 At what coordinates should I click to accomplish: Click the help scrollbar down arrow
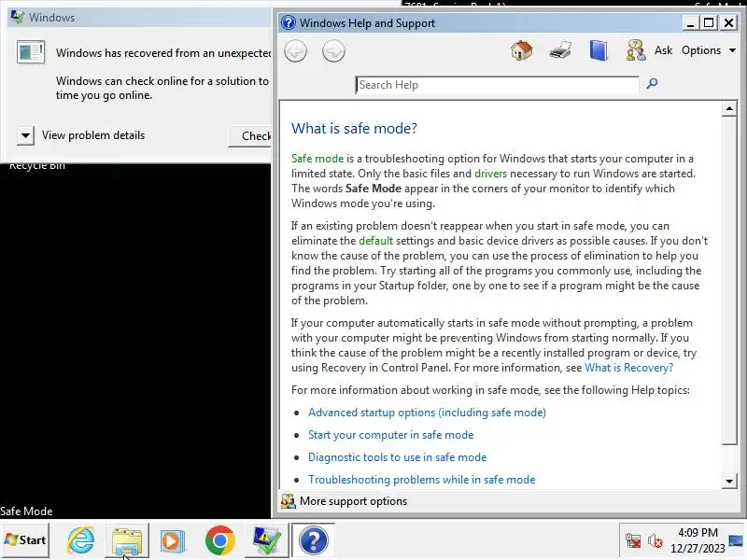click(729, 481)
